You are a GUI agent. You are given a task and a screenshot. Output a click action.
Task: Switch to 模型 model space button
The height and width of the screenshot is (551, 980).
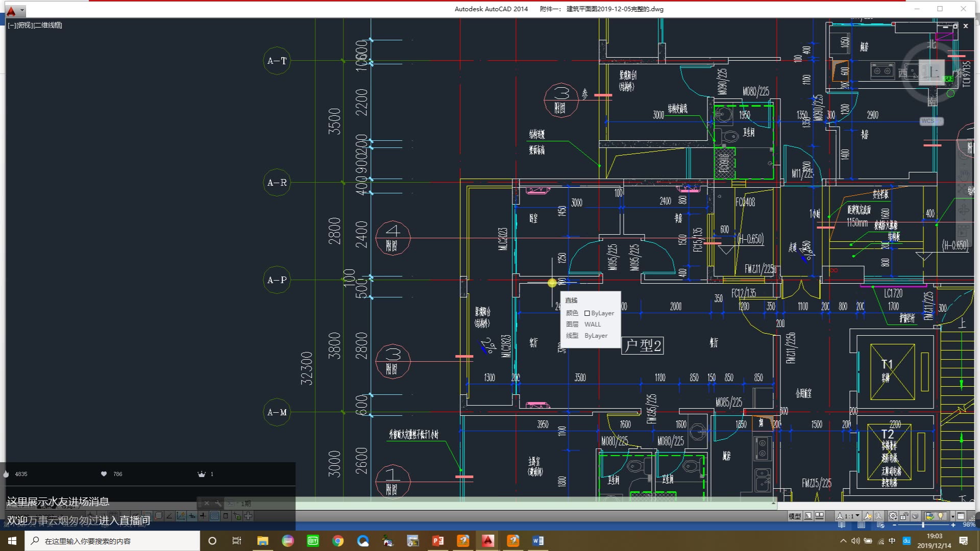pos(795,516)
